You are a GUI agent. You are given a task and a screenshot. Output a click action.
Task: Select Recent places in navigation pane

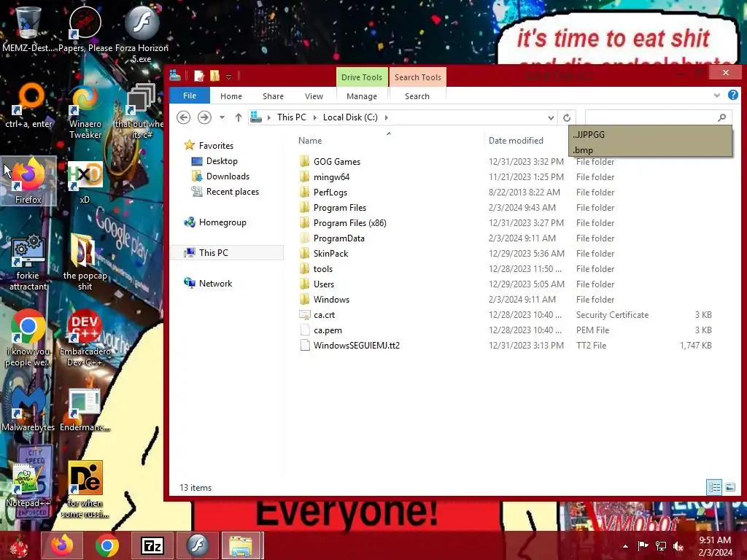[x=233, y=192]
